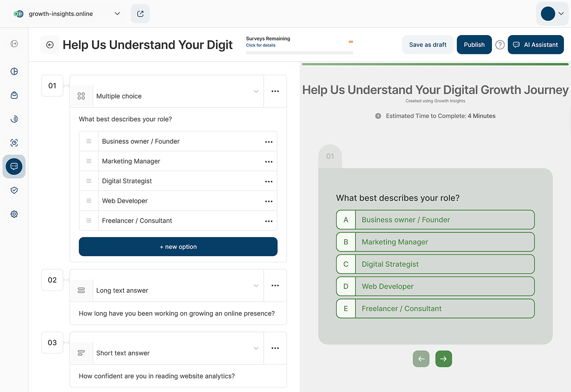The image size is (571, 392).
Task: Open the user account avatar dropdown
Action: [552, 14]
